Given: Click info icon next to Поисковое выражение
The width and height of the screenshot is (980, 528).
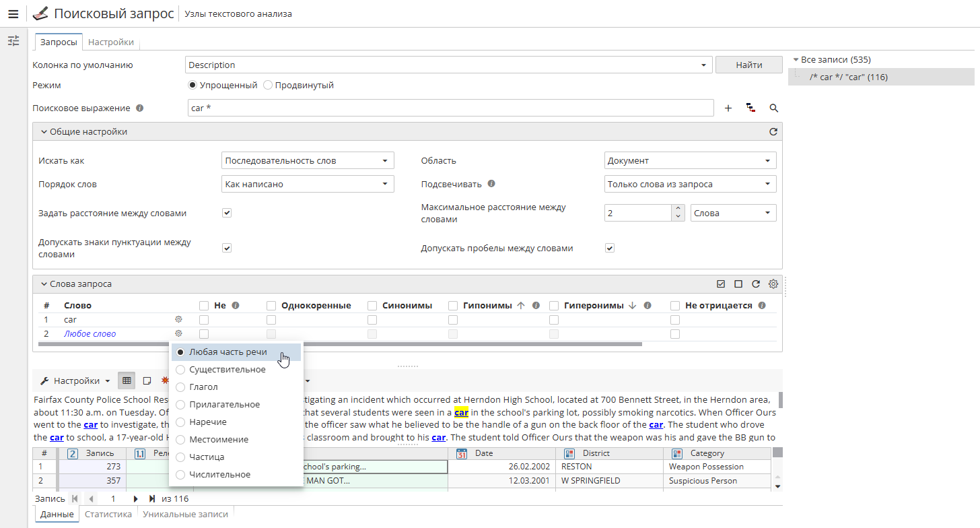Looking at the screenshot, I should click(140, 108).
